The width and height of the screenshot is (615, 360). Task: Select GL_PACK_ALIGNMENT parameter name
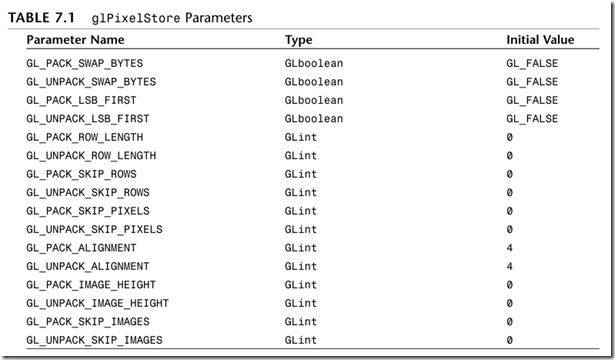[81, 247]
